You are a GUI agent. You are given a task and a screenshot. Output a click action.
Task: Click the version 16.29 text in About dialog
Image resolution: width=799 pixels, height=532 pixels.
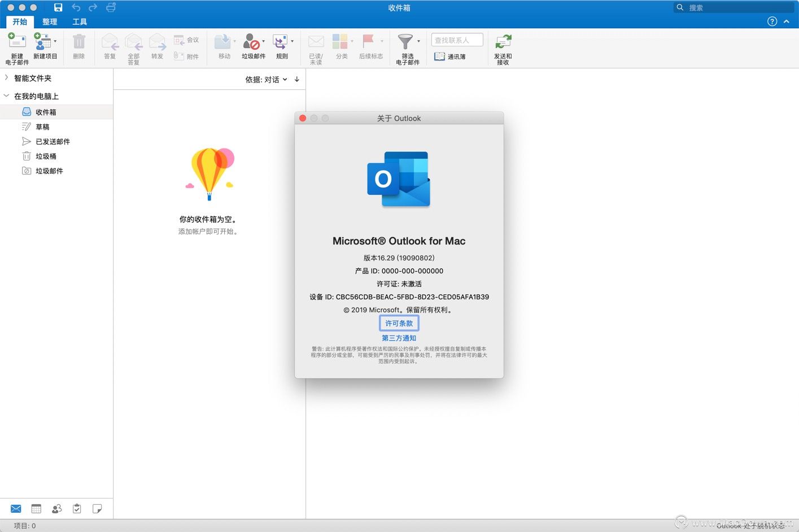tap(399, 258)
